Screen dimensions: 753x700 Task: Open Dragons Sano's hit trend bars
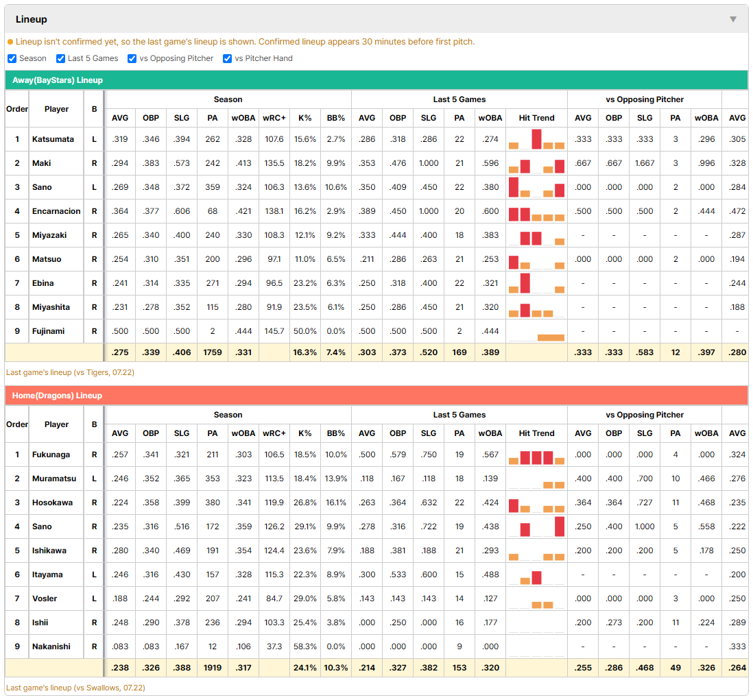(x=536, y=527)
